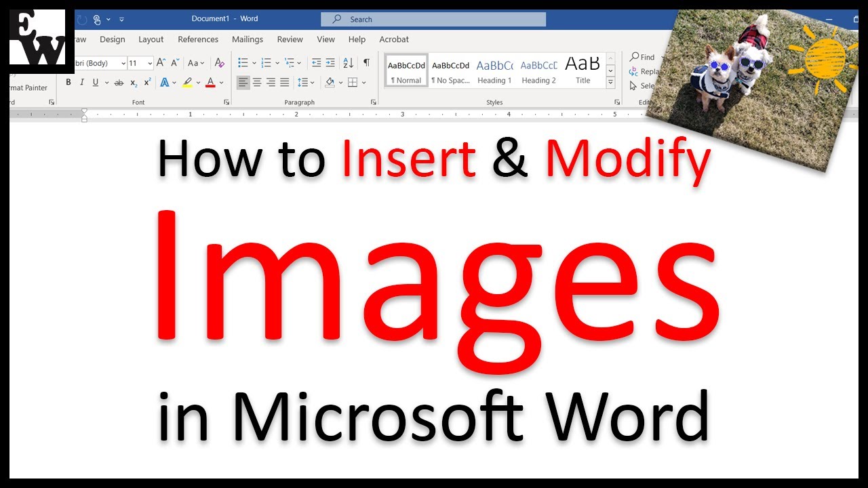Switch to the References tab
Image resolution: width=868 pixels, height=488 pixels.
[x=198, y=39]
